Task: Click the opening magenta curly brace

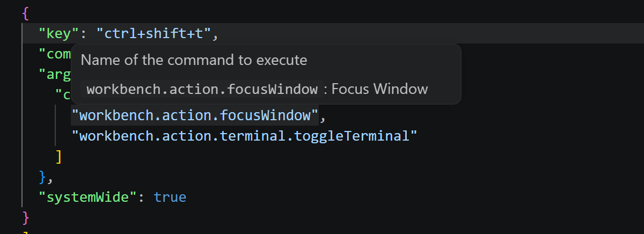Action: tap(26, 13)
